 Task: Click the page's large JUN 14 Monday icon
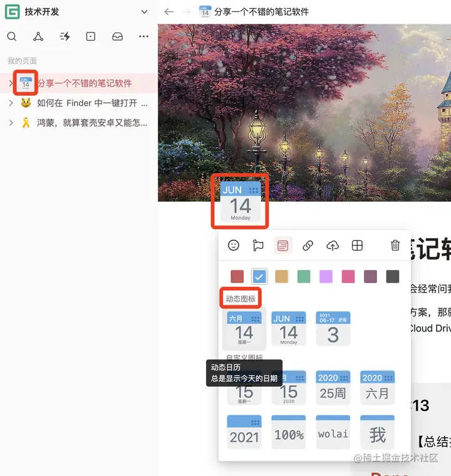pos(241,201)
